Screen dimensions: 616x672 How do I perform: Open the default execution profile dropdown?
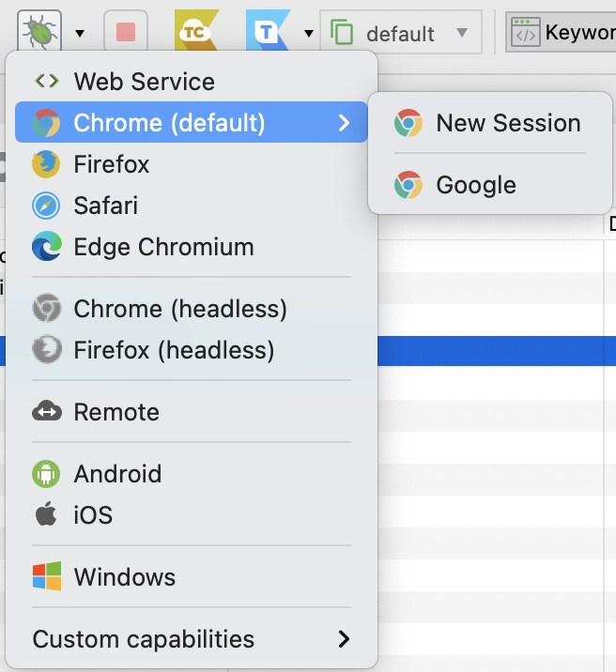[x=401, y=34]
